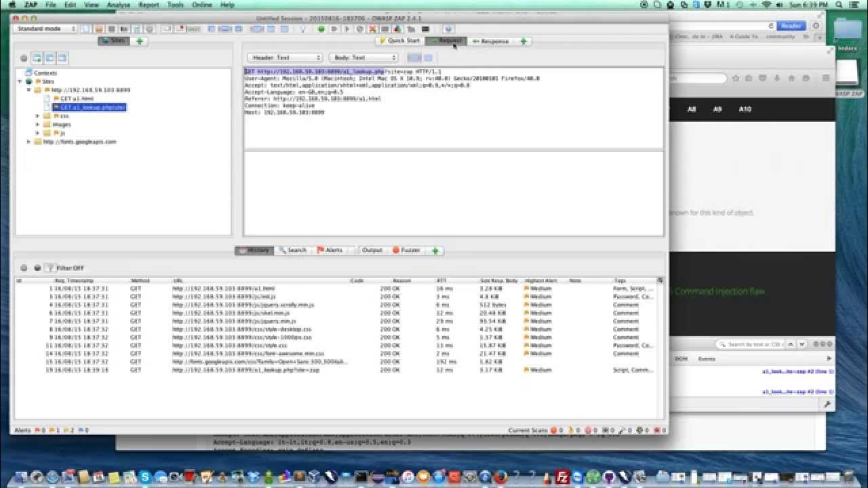Switch to the Response tab

point(490,41)
